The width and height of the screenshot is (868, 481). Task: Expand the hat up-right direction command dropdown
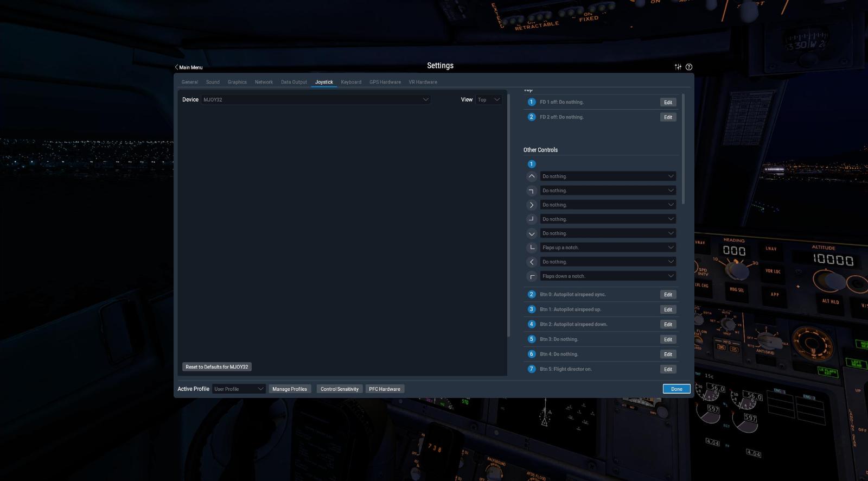608,191
